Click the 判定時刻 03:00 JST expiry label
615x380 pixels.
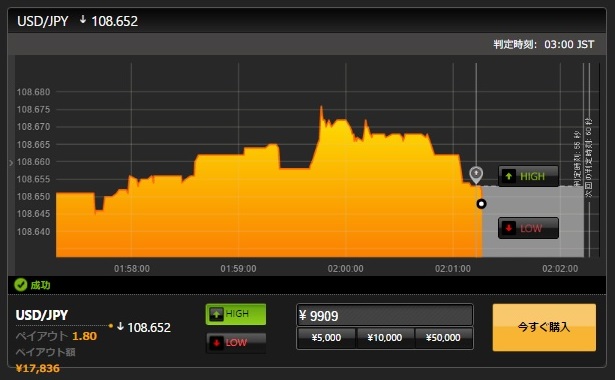tap(544, 44)
